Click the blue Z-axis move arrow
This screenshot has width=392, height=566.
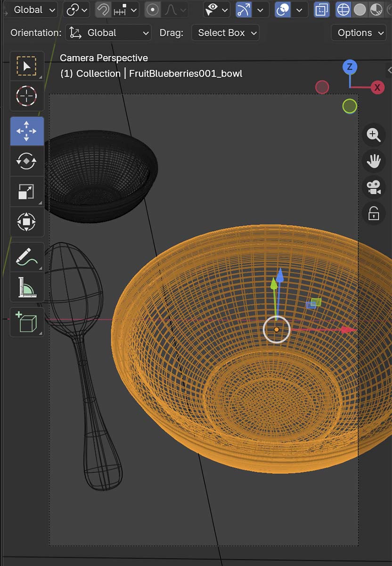point(280,275)
